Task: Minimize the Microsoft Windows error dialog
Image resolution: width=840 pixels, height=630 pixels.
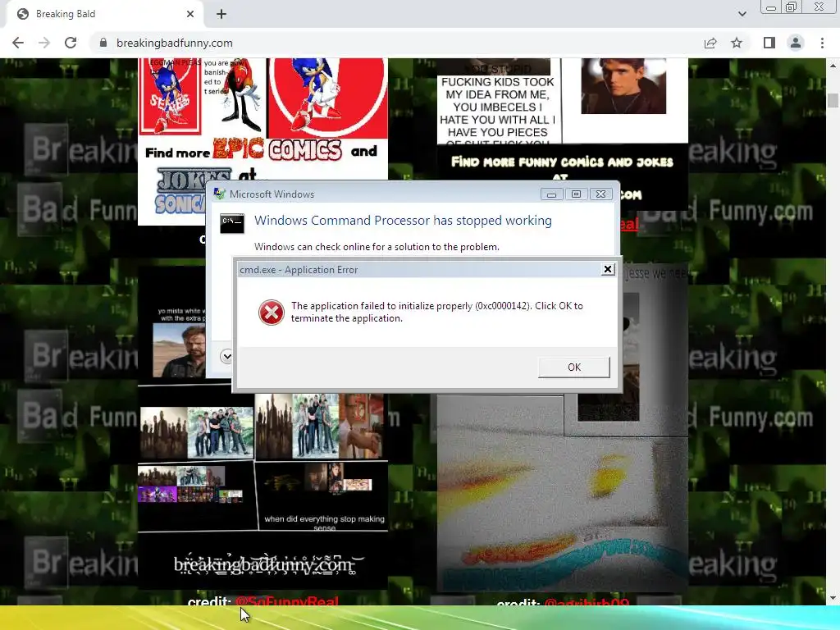Action: (x=551, y=194)
